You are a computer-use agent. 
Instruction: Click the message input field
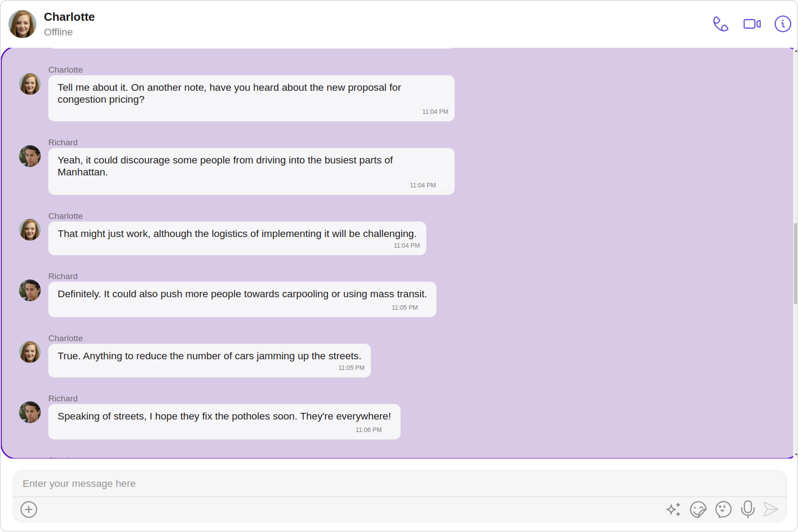[x=400, y=483]
